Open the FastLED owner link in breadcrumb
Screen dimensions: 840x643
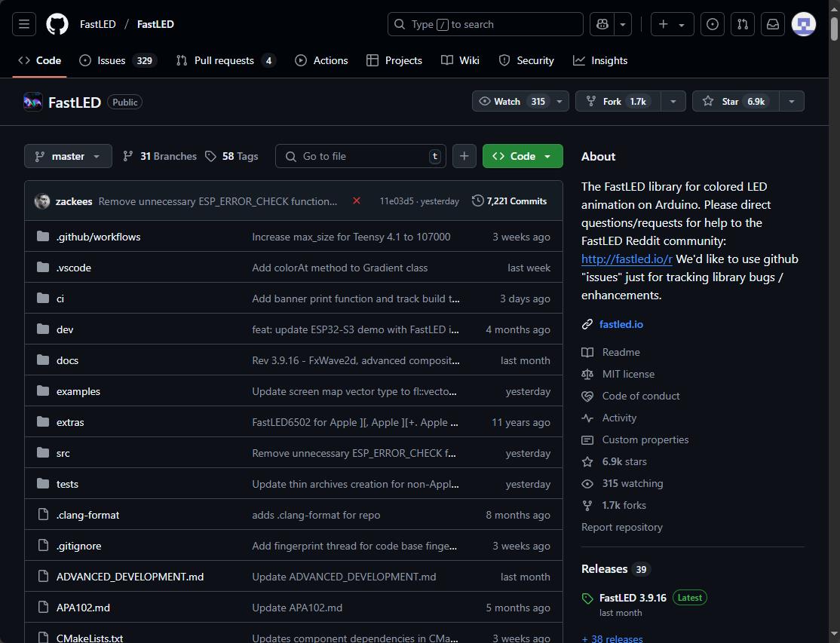[x=97, y=24]
